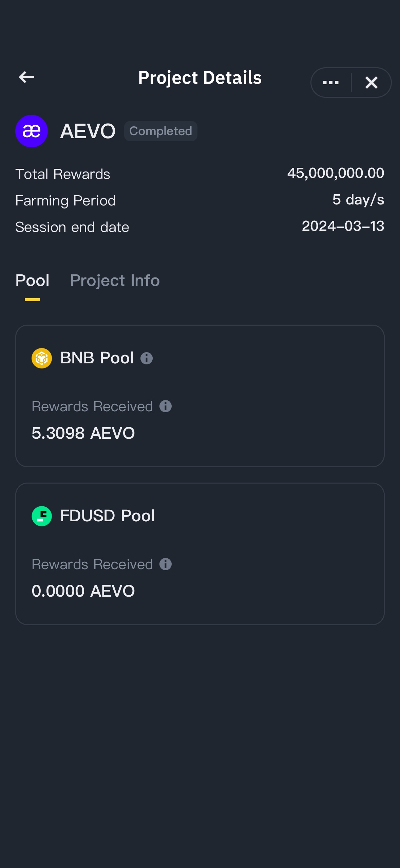
Task: Open the info icon beside FDUSD Rewards Received
Action: click(x=166, y=564)
